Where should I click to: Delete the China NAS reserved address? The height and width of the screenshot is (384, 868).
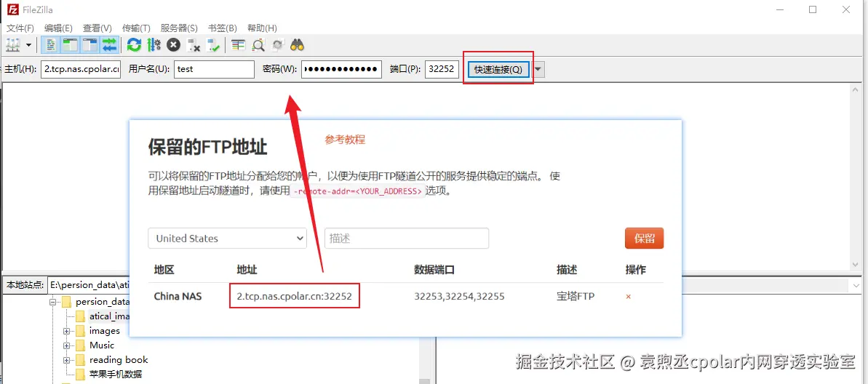coord(629,297)
